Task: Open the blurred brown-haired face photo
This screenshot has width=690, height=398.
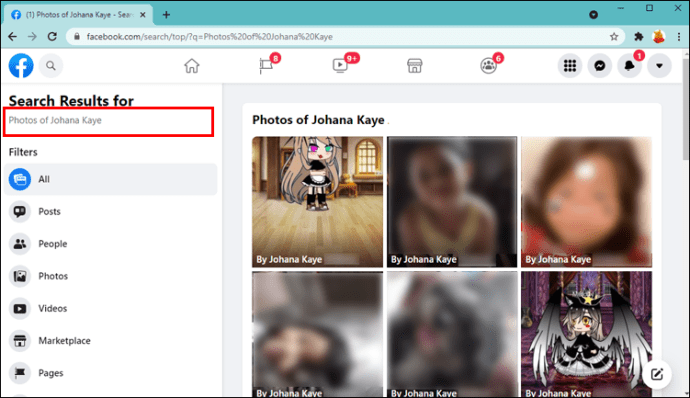Action: (x=586, y=202)
